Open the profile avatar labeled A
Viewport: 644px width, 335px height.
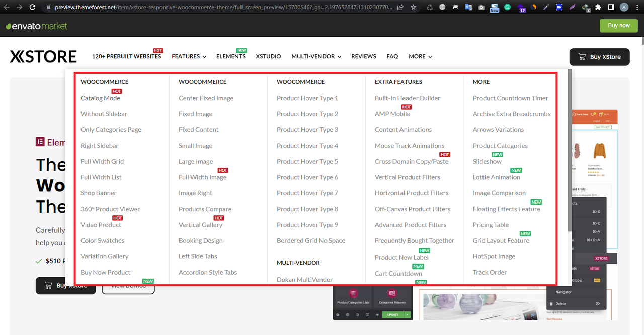[x=624, y=8]
